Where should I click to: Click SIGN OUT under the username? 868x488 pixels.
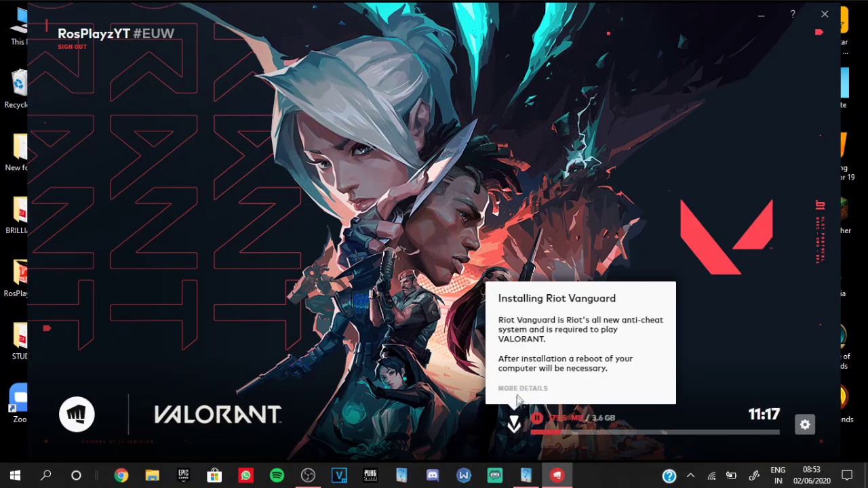point(72,47)
